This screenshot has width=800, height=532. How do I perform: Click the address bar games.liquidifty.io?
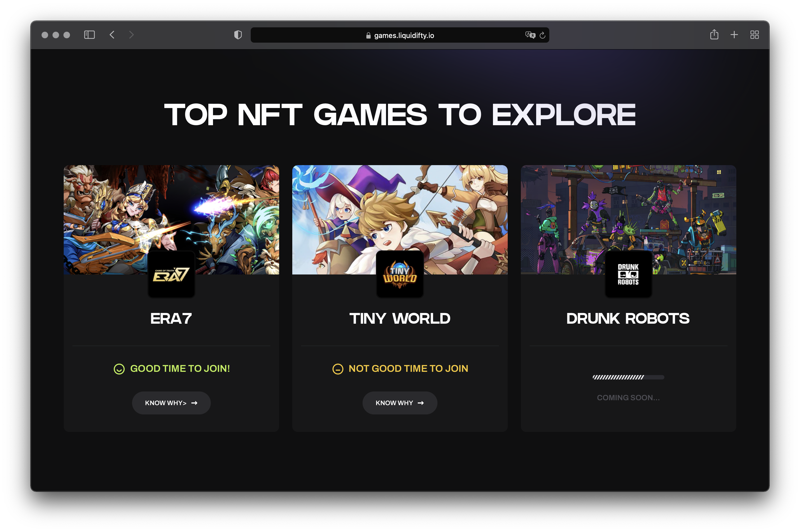400,35
